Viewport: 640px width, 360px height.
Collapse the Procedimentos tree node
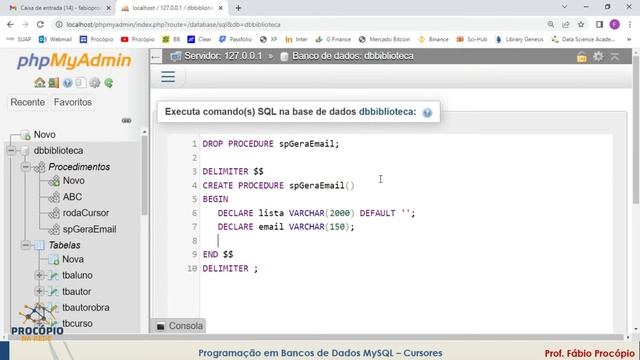pyautogui.click(x=26, y=167)
